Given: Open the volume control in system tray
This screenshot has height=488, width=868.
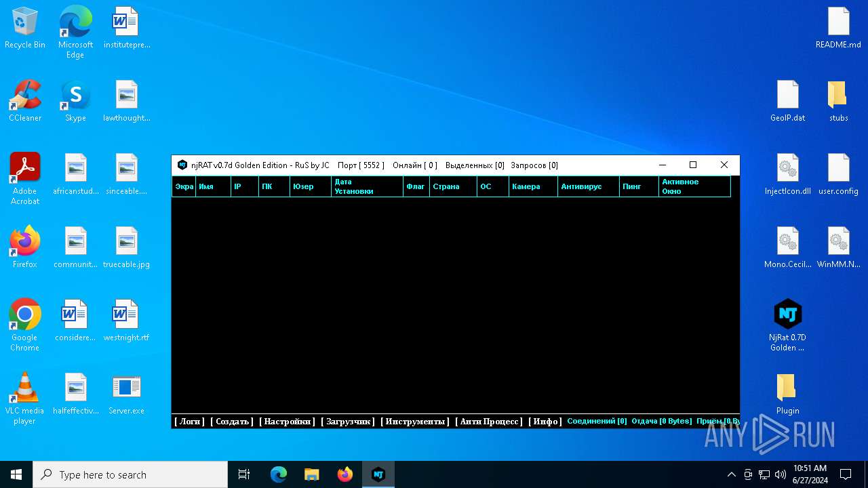Looking at the screenshot, I should click(x=781, y=474).
